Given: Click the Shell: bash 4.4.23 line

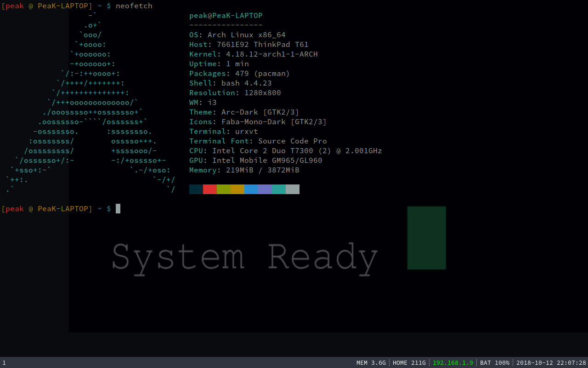Looking at the screenshot, I should [231, 83].
